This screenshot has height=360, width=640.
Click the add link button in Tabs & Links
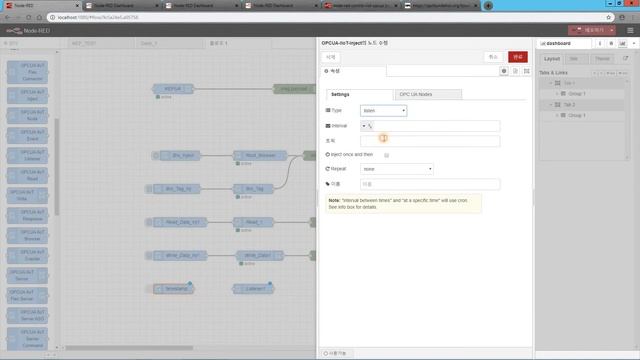[x=623, y=73]
